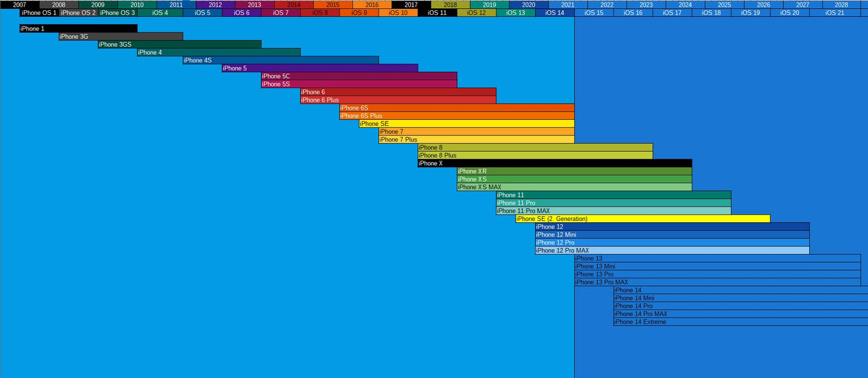The width and height of the screenshot is (868, 378).
Task: Select the iPhone 14 Pro MAX bar
Action: pyautogui.click(x=741, y=314)
